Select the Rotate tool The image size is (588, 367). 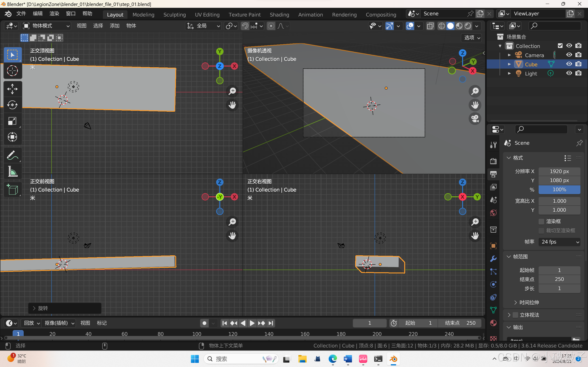click(12, 105)
